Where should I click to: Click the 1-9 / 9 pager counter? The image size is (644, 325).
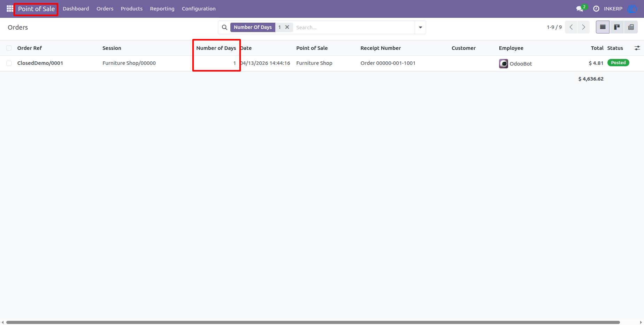pos(554,27)
